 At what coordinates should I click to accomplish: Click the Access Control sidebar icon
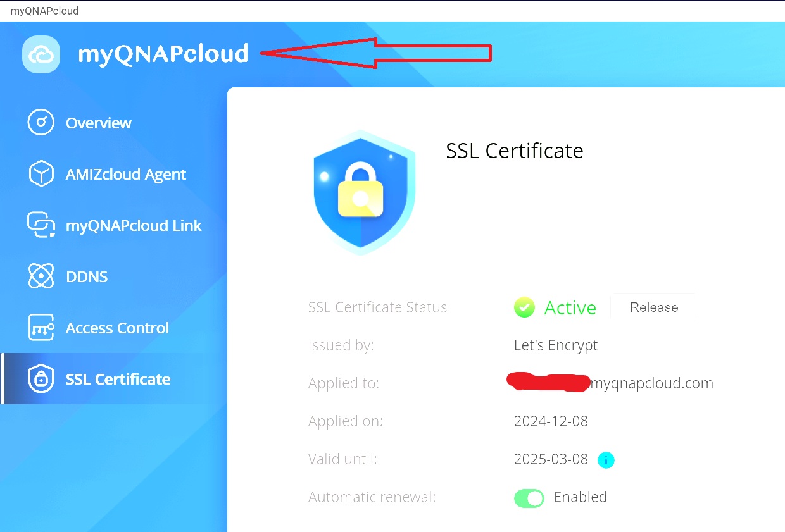[x=41, y=328]
